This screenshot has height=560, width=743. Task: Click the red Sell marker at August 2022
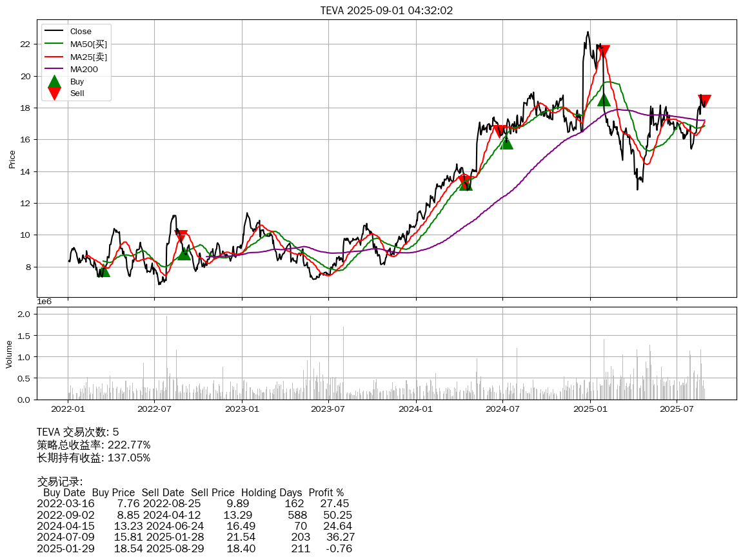click(x=181, y=237)
